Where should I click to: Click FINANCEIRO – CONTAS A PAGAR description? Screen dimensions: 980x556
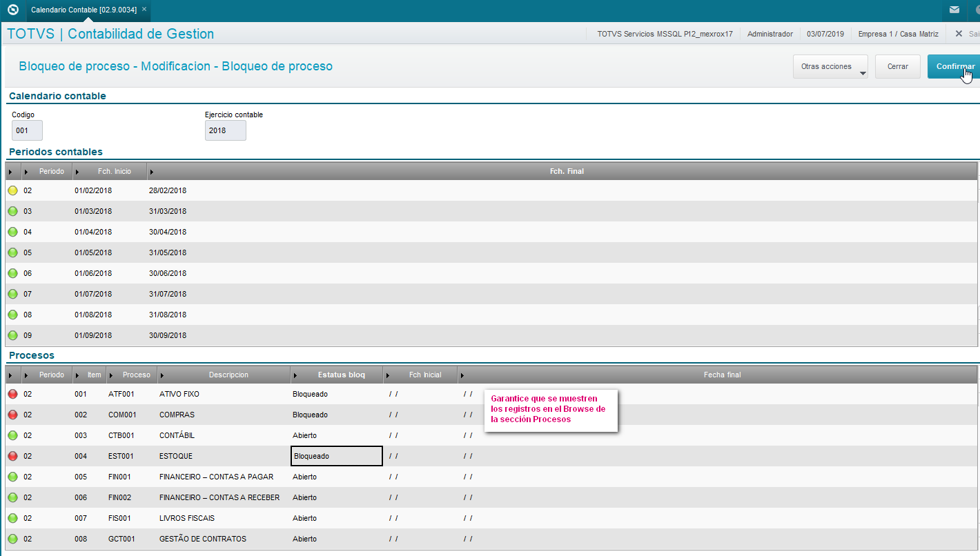216,477
